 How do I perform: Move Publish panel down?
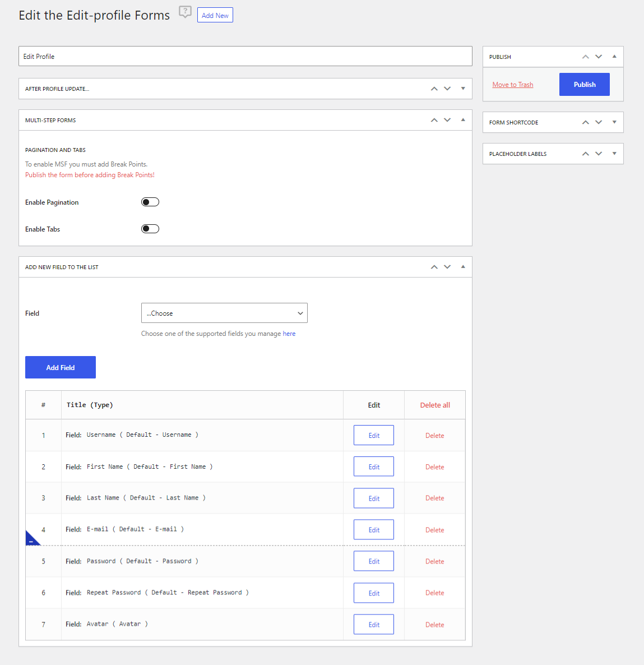click(x=599, y=57)
